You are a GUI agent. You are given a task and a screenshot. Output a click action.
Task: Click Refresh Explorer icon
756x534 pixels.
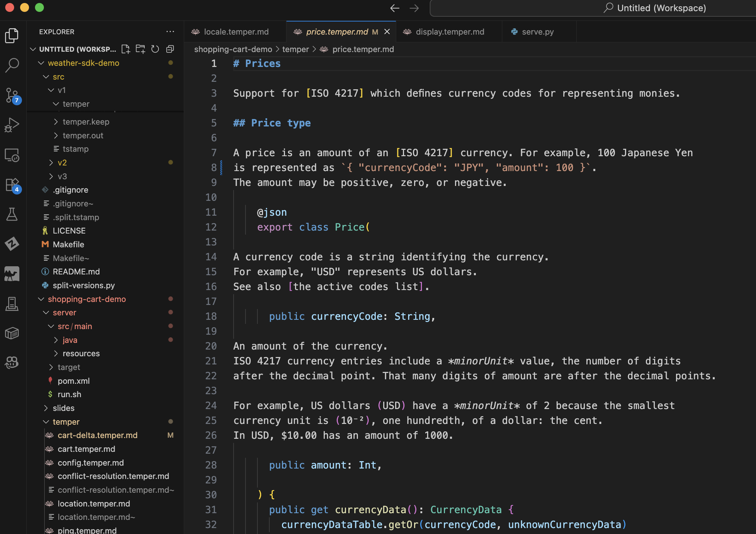[155, 49]
